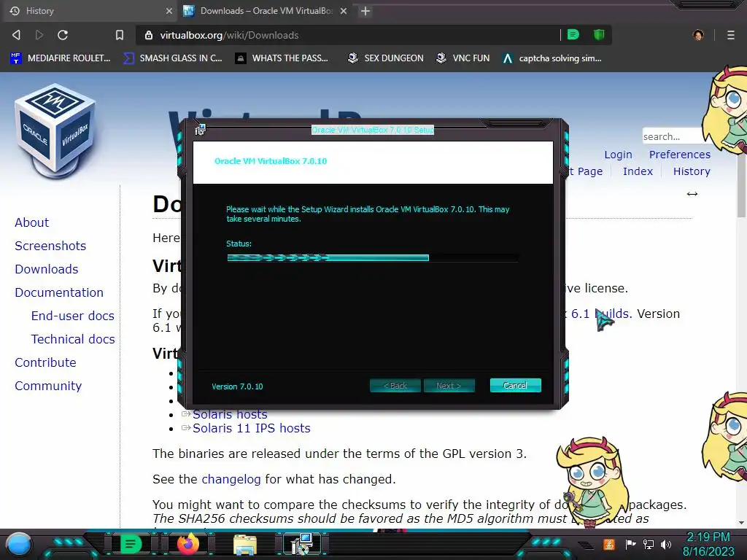Open the green app icon on the taskbar
Viewport: 747px width, 560px height.
(x=131, y=544)
